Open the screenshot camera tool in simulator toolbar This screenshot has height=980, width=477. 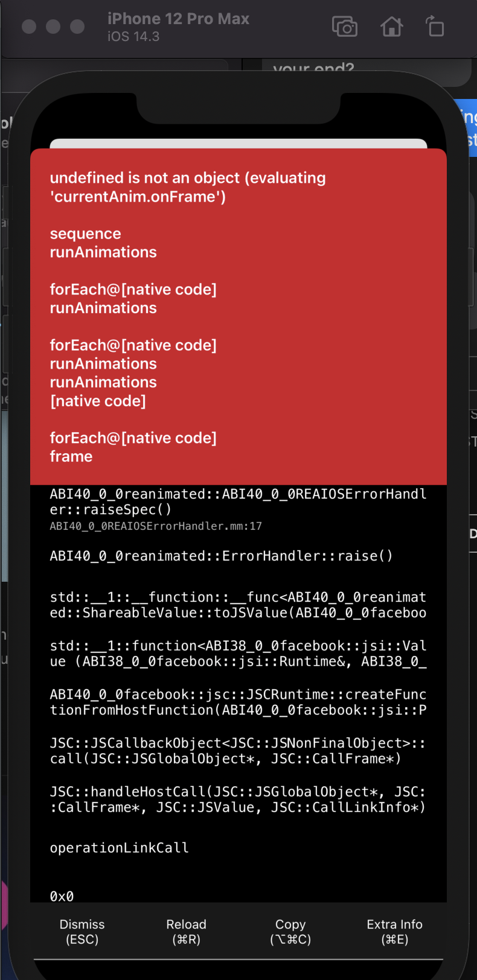point(345,27)
